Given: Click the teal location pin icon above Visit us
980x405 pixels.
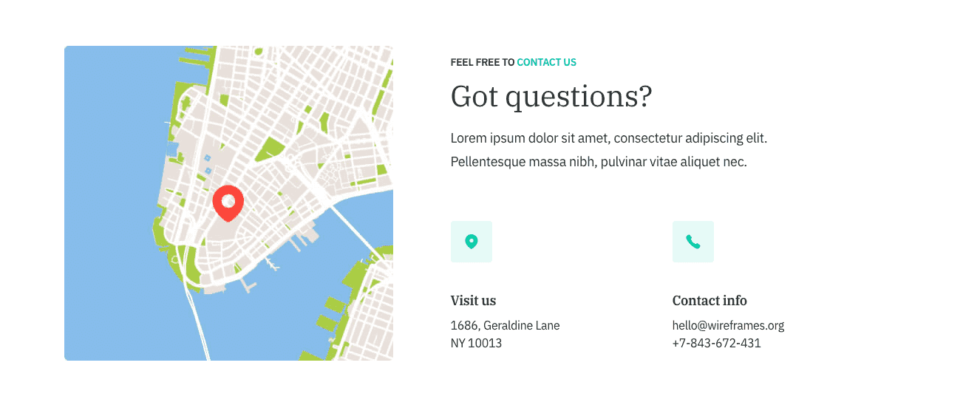Looking at the screenshot, I should pos(472,242).
